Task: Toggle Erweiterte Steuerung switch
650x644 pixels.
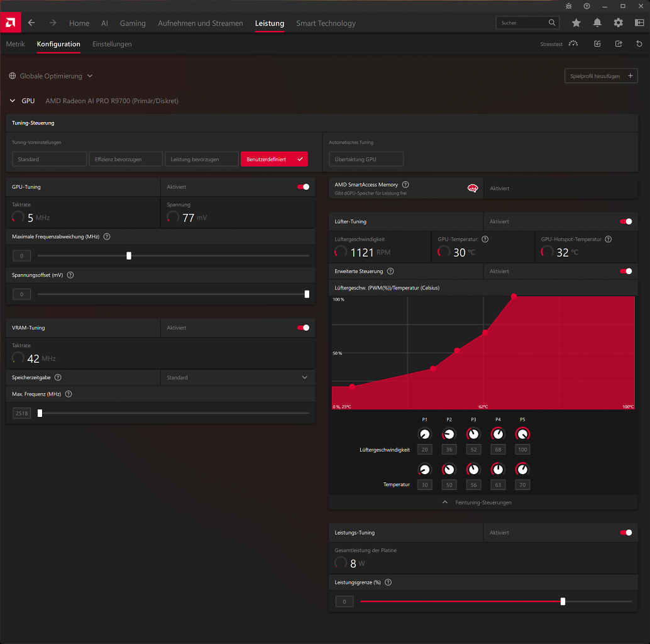Action: pyautogui.click(x=626, y=271)
